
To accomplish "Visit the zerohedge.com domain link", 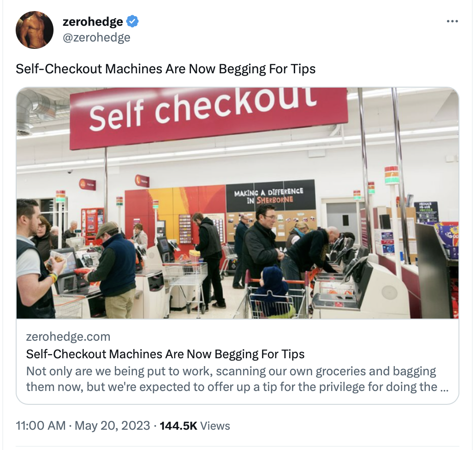I will click(68, 337).
